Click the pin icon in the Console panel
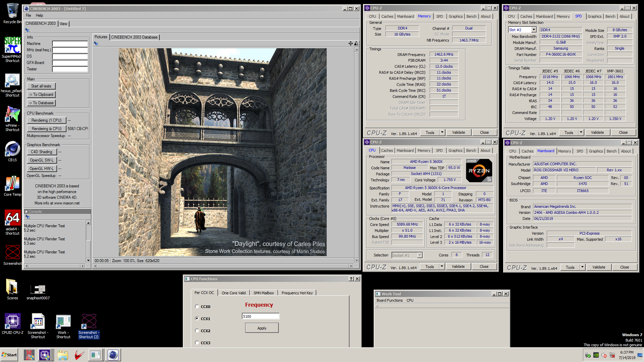 pos(28,217)
